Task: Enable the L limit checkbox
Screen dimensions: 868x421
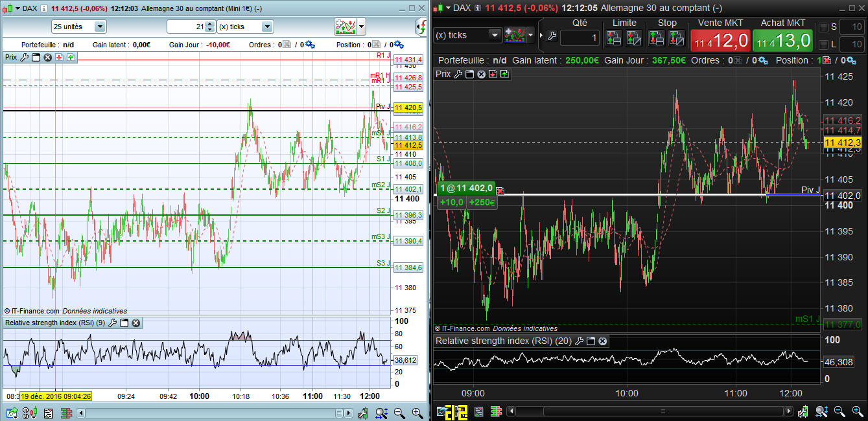Action: 823,44
